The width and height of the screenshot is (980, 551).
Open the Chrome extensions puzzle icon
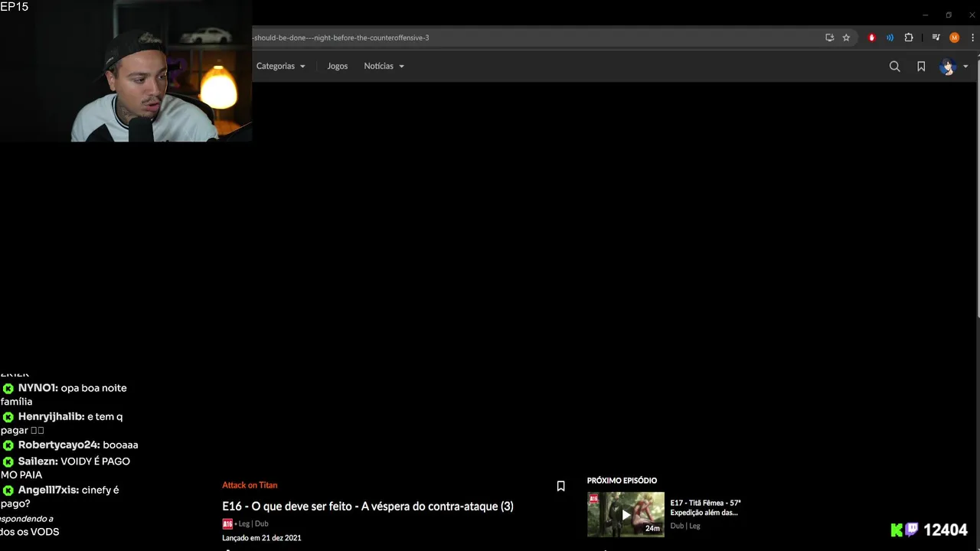click(909, 37)
